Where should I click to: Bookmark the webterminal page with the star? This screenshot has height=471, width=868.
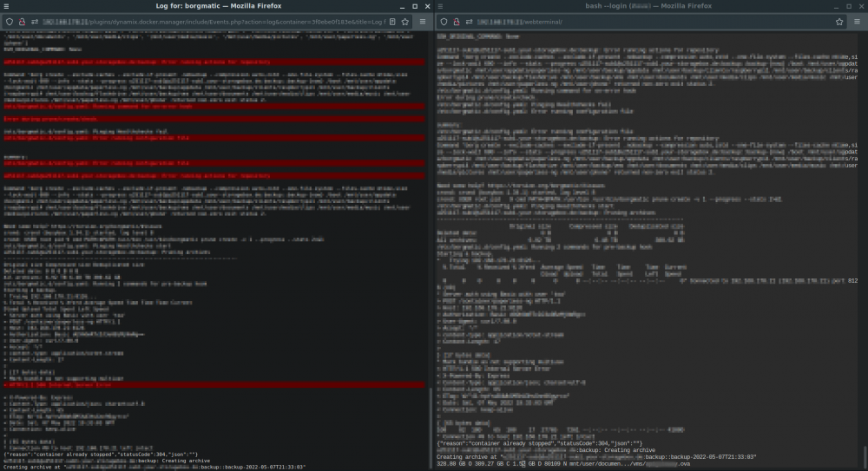point(839,22)
